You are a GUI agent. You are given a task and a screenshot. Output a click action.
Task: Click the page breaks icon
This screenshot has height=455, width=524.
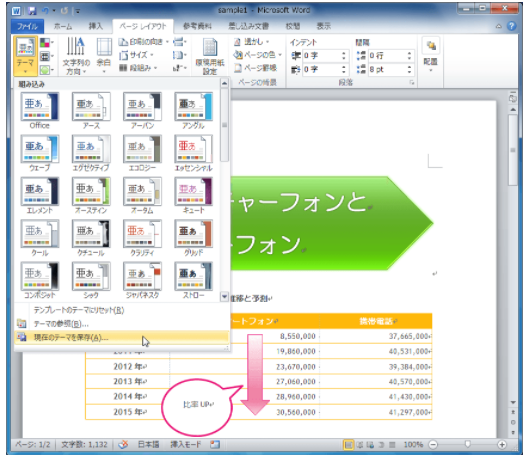click(180, 42)
